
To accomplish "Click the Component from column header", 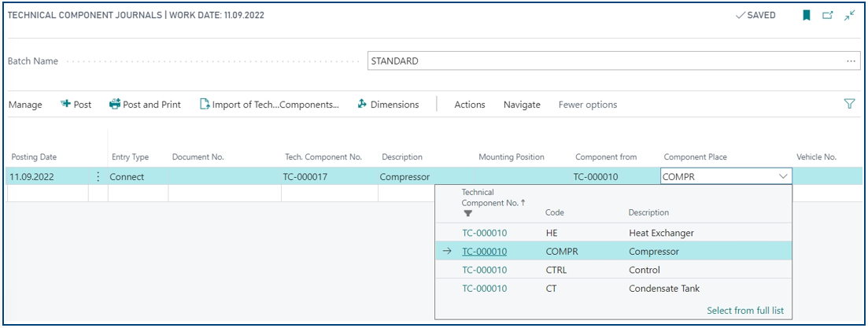I will pyautogui.click(x=606, y=157).
